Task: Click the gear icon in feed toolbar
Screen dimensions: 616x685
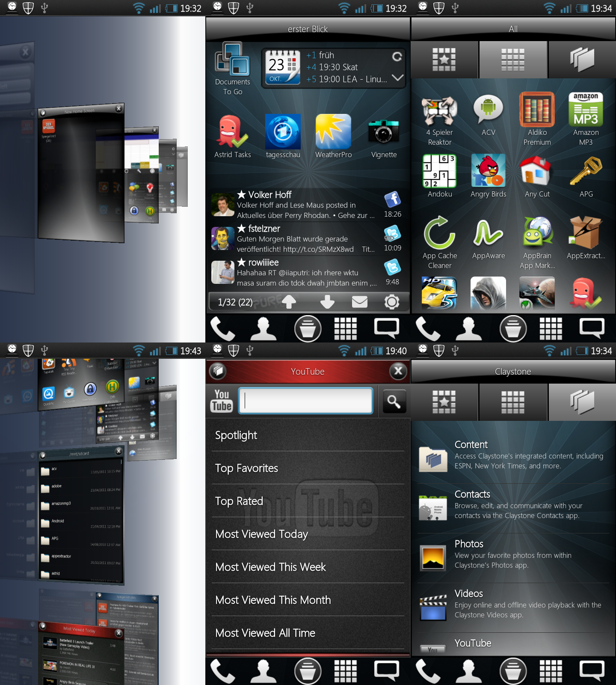Action: [391, 302]
